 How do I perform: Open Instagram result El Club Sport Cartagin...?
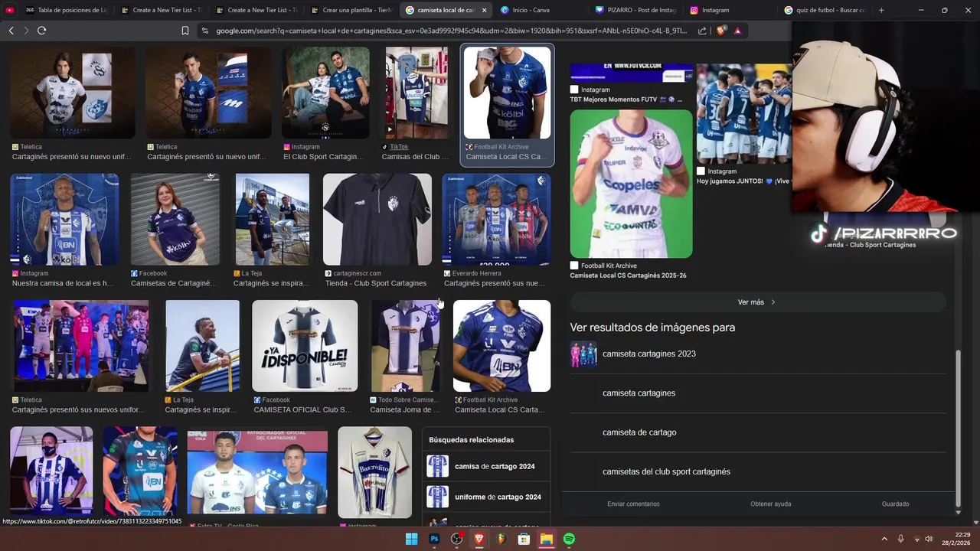point(325,104)
